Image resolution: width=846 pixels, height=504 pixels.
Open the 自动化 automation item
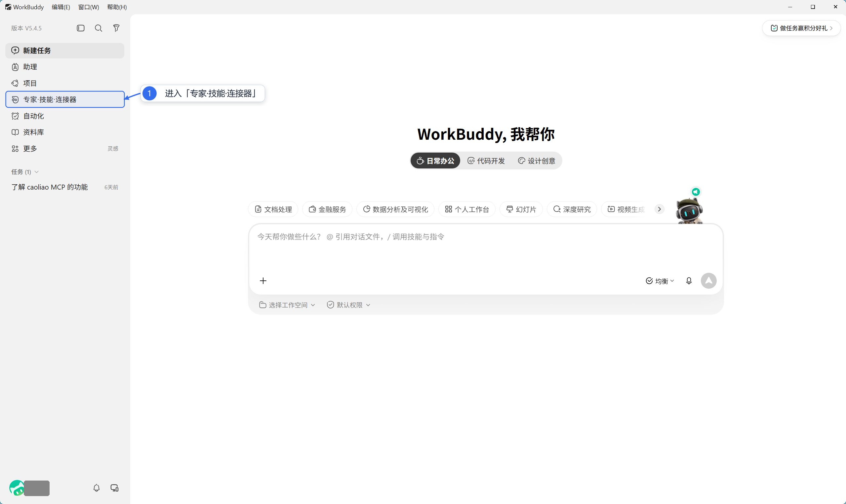[x=65, y=116]
